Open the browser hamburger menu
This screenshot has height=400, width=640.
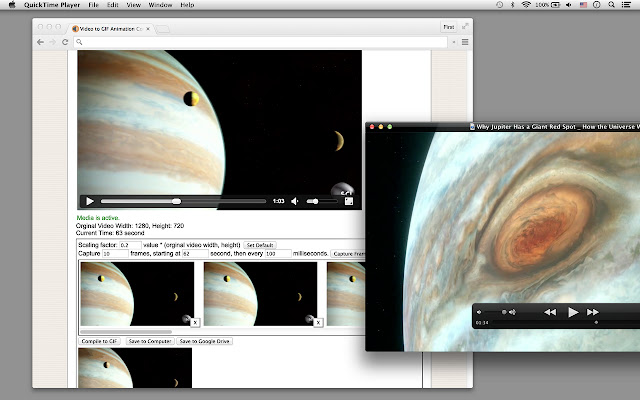tap(465, 42)
